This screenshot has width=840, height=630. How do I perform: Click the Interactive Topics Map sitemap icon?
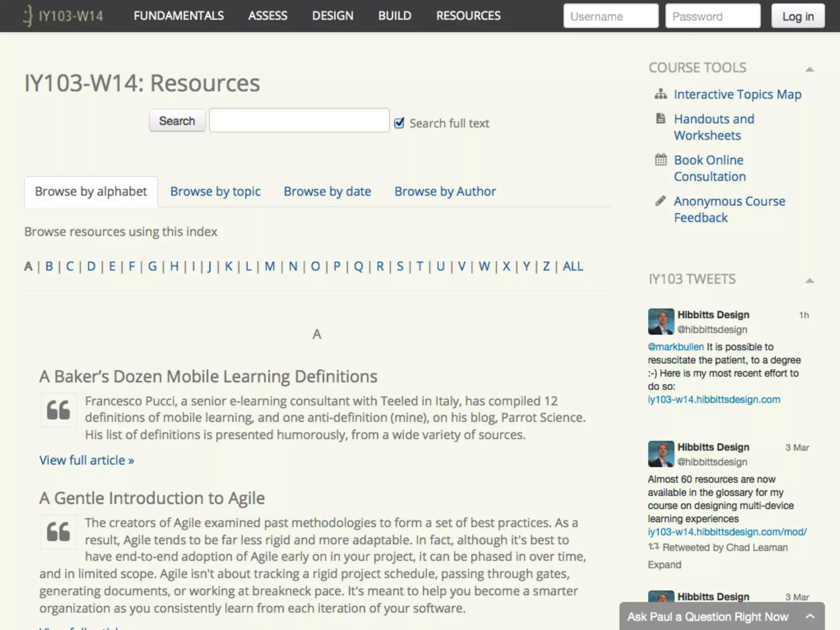660,94
